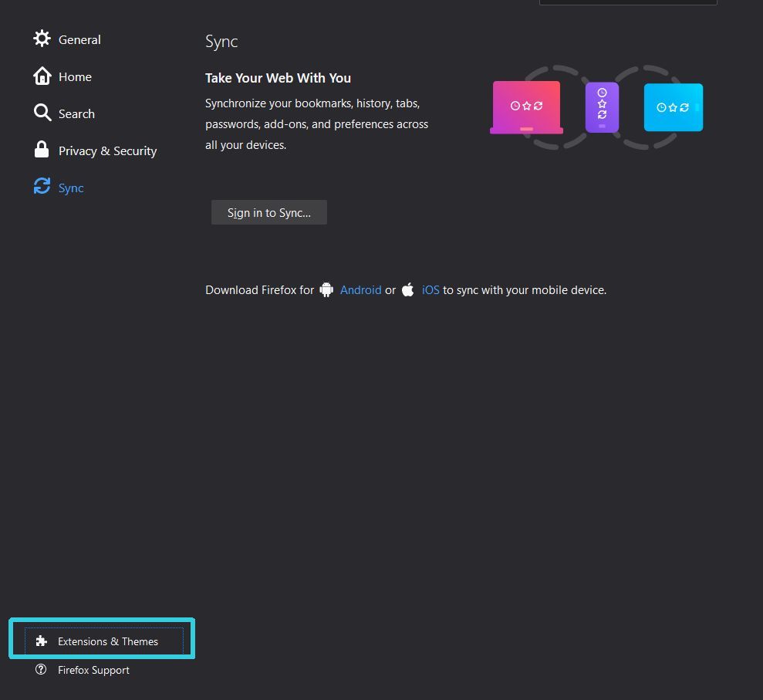Open the Home settings category
763x700 pixels.
[x=75, y=76]
